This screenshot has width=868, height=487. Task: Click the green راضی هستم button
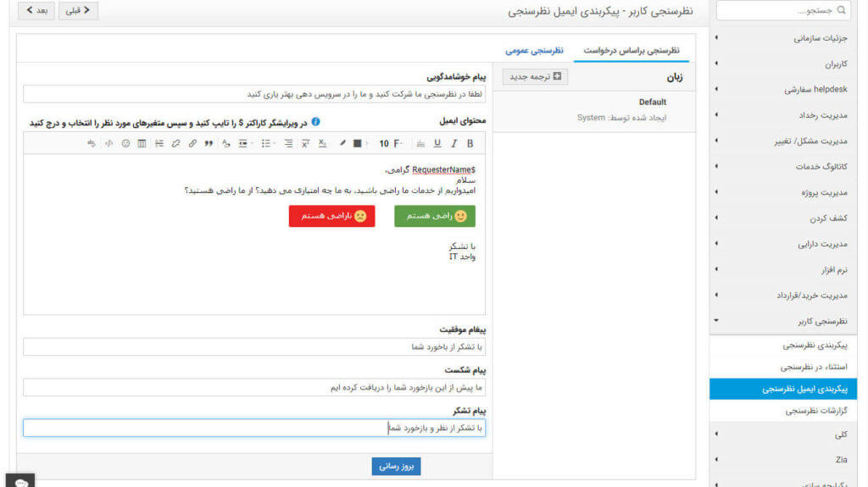coord(435,216)
